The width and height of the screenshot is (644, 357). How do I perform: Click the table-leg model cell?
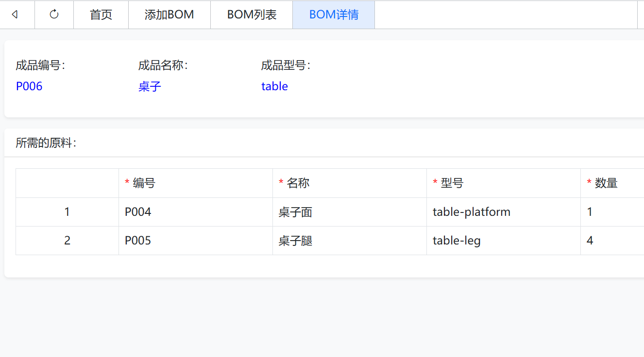[504, 241]
